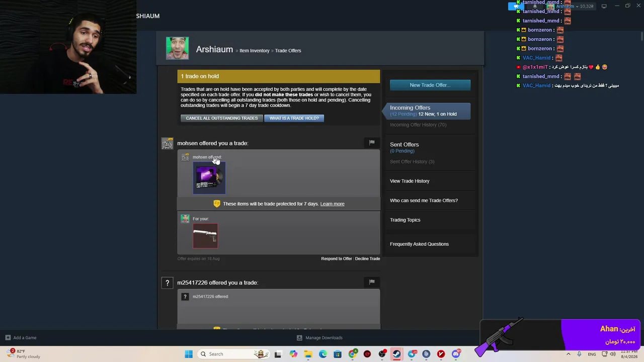Viewport: 644px width, 362px height.
Task: Open Sent Offer History (3)
Action: click(412, 161)
